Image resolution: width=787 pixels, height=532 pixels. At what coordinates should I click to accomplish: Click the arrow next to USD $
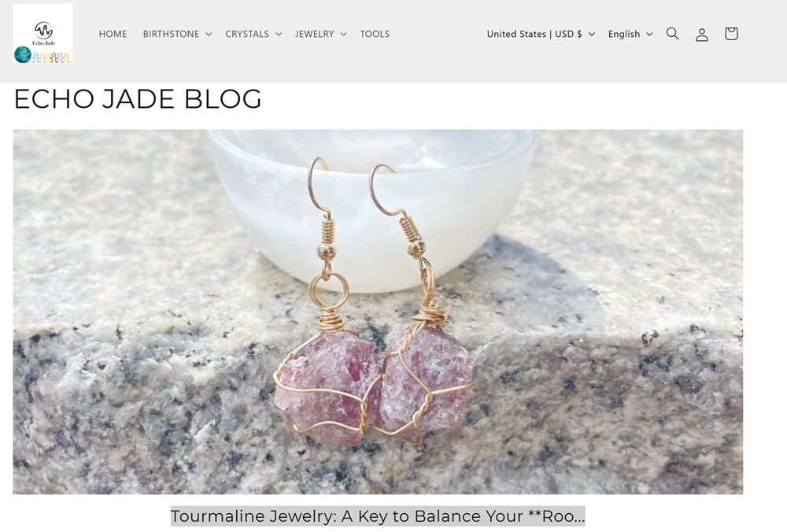(x=592, y=34)
